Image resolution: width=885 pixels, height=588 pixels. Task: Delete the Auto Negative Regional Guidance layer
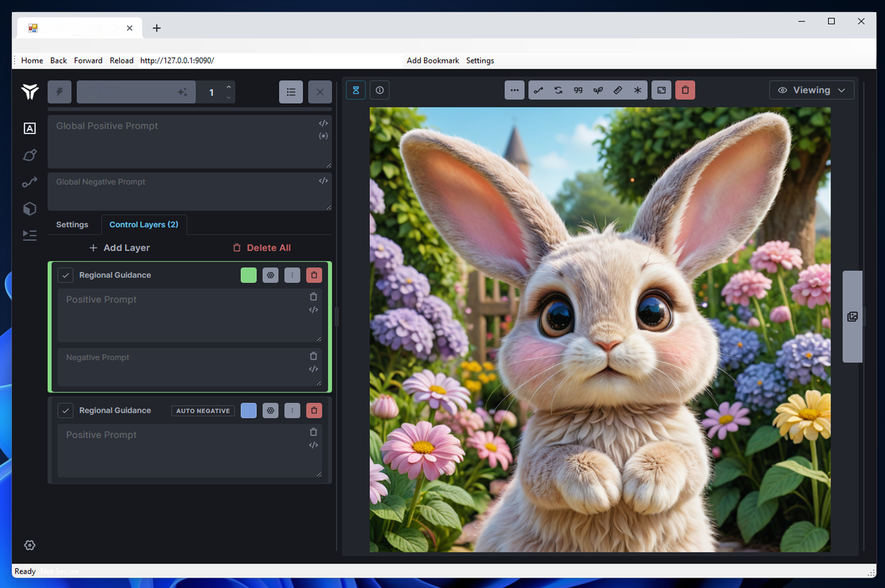pyautogui.click(x=314, y=411)
